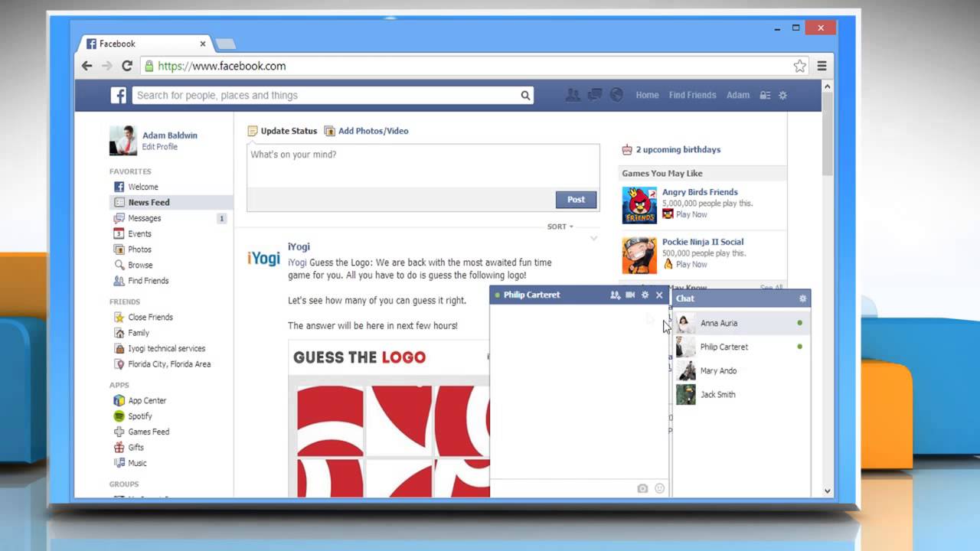This screenshot has width=980, height=551.
Task: Open the emoticon picker in chat
Action: (x=660, y=488)
